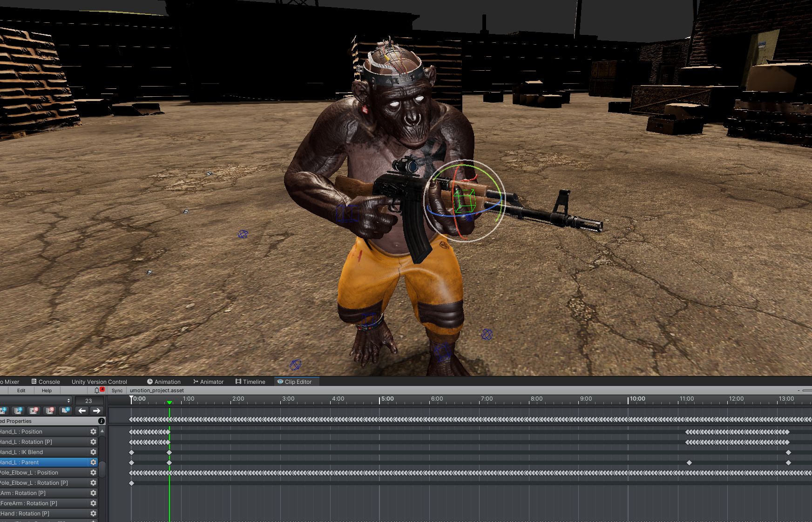Open gear settings for Hand : Rotation [P]
812x522 pixels.
point(93,514)
